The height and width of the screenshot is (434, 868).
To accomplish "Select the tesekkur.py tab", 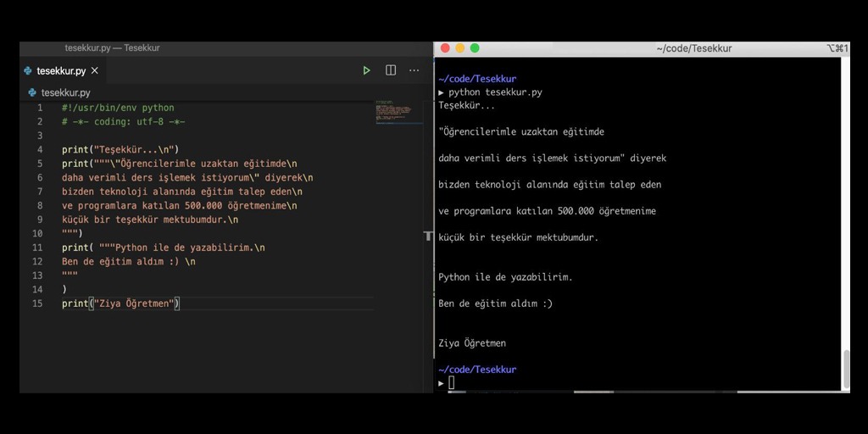I will (62, 71).
